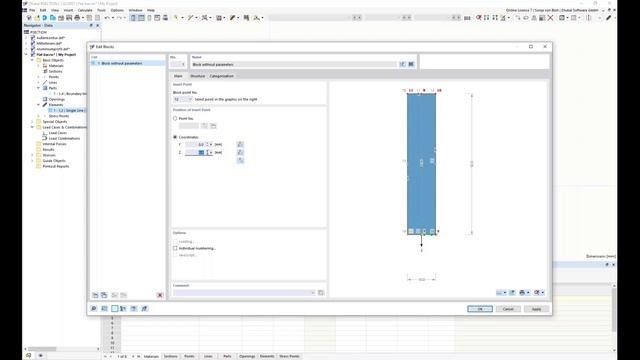This screenshot has width=640, height=360.
Task: Click the red delete icon in top-right toolbar
Action: pyautogui.click(x=550, y=18)
